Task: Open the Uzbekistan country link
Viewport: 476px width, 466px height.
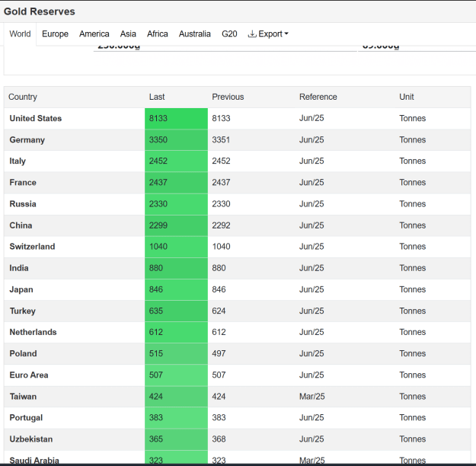Action: (31, 439)
